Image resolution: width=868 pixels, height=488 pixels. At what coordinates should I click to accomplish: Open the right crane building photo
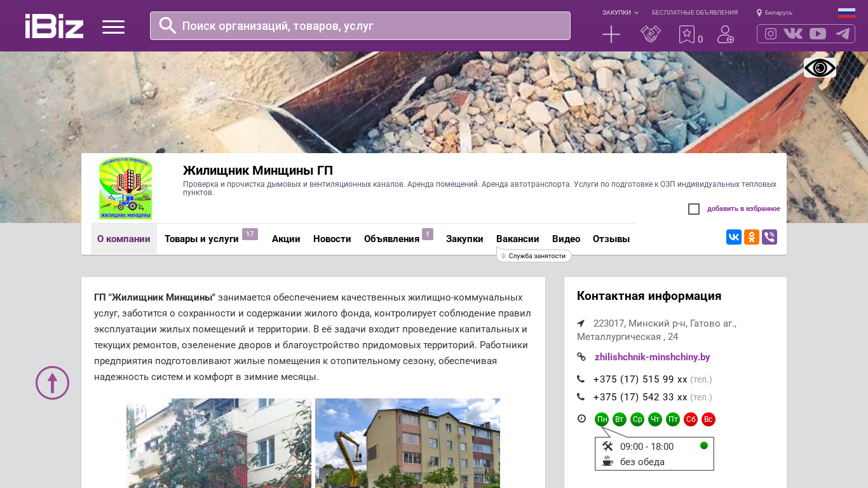[407, 443]
